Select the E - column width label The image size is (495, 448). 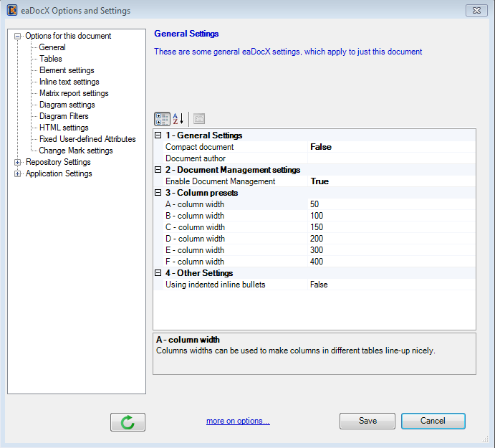point(195,250)
